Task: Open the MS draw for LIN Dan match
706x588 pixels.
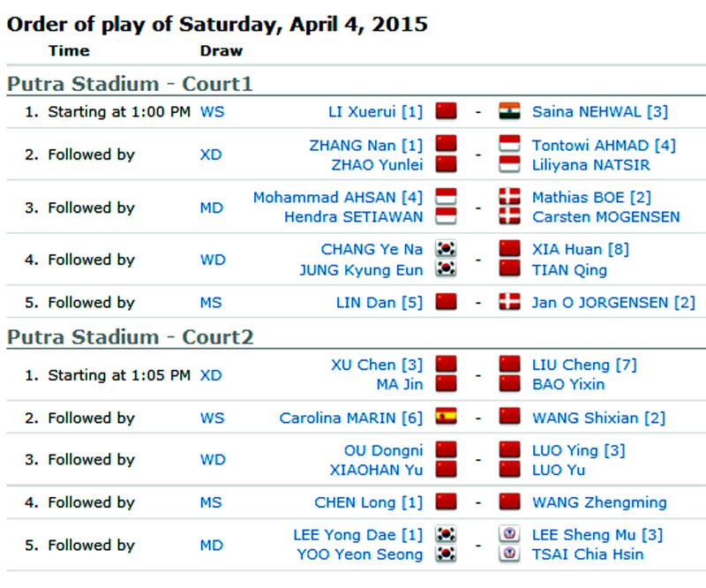Action: [211, 302]
